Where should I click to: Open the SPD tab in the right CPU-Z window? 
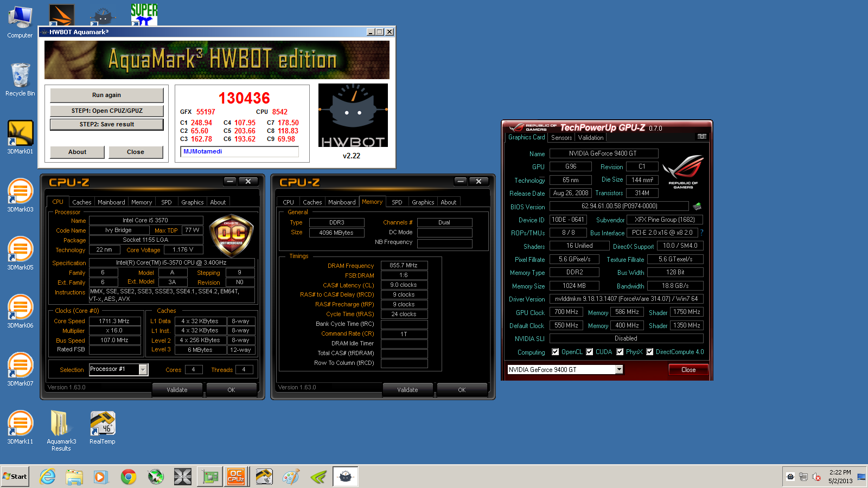[x=397, y=202]
